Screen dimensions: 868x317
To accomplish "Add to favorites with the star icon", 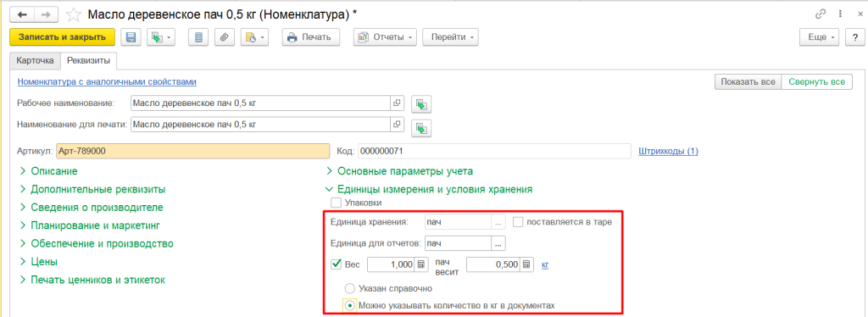I will point(73,15).
